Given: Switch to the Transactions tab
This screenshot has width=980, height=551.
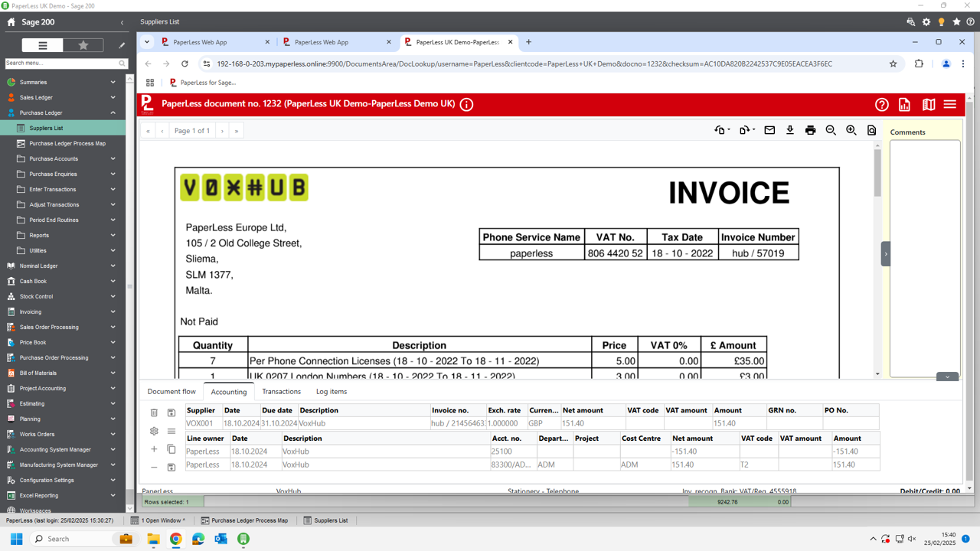Looking at the screenshot, I should [x=283, y=391].
